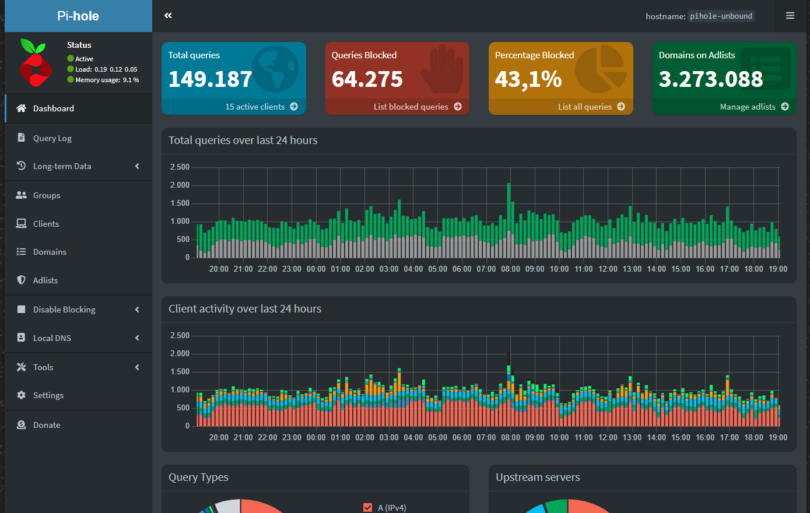Click the Active status text
Image resolution: width=810 pixels, height=513 pixels.
[84, 59]
